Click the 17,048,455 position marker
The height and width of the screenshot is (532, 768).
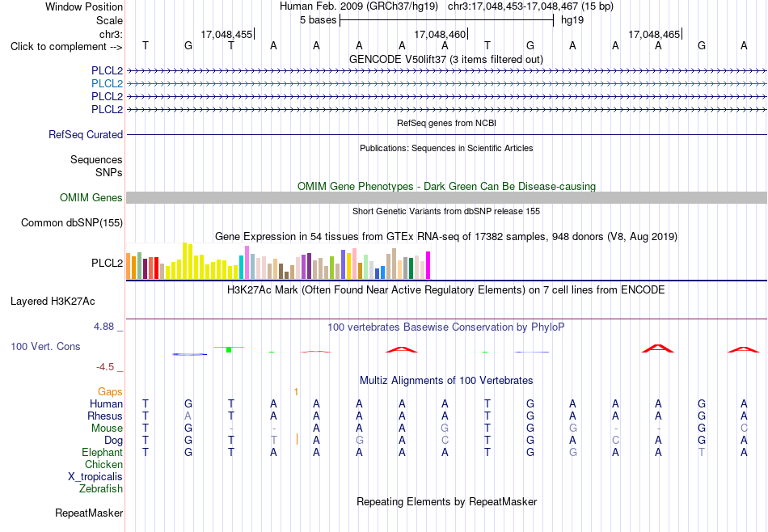click(226, 34)
